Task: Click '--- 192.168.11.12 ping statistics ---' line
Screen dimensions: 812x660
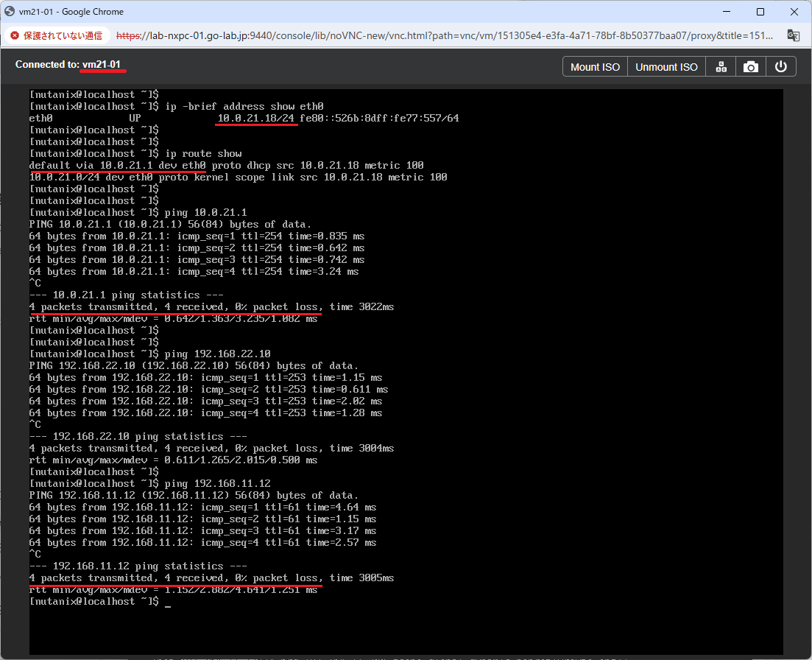Action: 138,566
